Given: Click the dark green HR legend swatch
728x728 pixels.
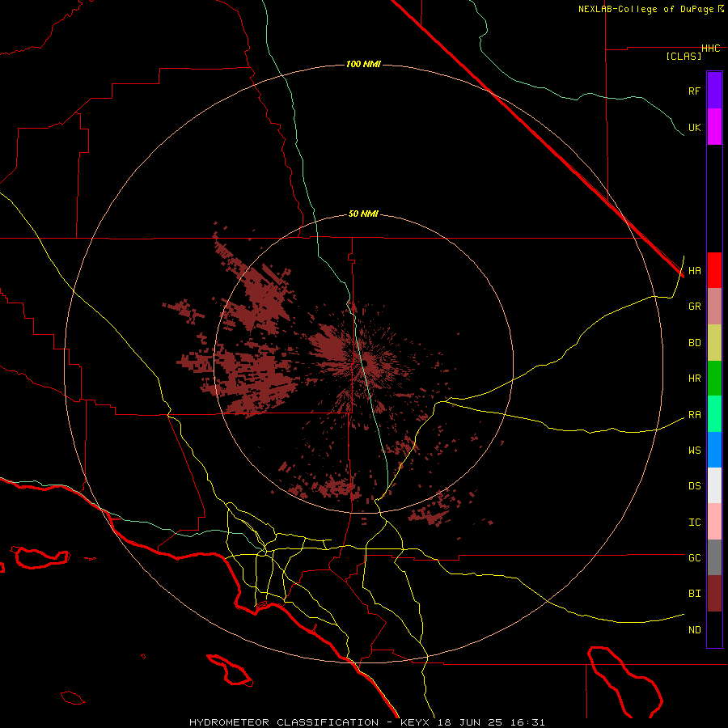Looking at the screenshot, I should click(x=714, y=379).
